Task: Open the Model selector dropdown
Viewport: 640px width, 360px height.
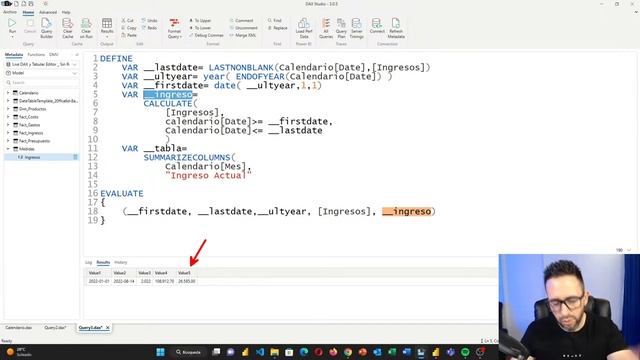Action: pos(42,73)
